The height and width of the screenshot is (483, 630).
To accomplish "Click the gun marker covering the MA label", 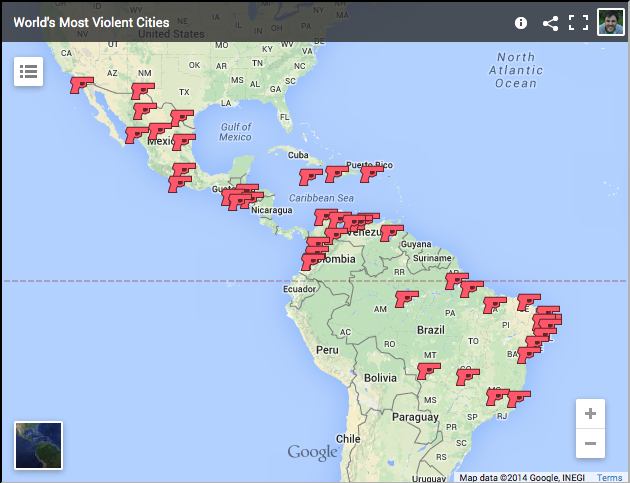I will coord(495,305).
